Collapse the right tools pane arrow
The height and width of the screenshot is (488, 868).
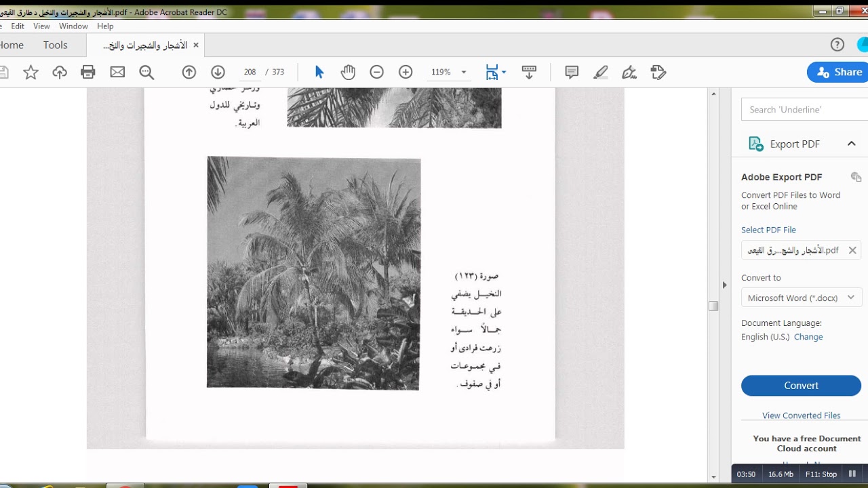click(x=724, y=285)
